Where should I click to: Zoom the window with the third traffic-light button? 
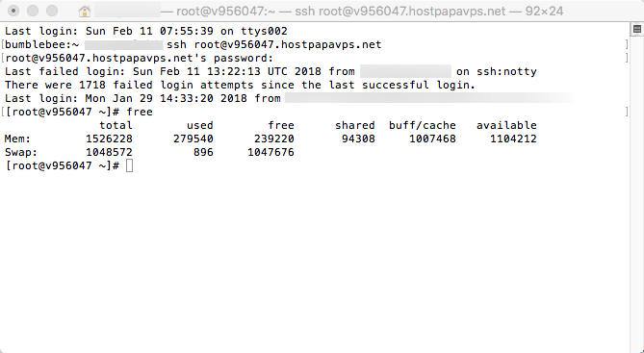point(52,11)
